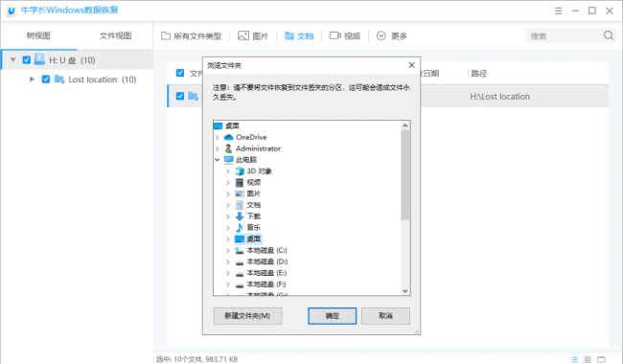Select 文档 filter tab label
The width and height of the screenshot is (623, 364).
click(305, 36)
